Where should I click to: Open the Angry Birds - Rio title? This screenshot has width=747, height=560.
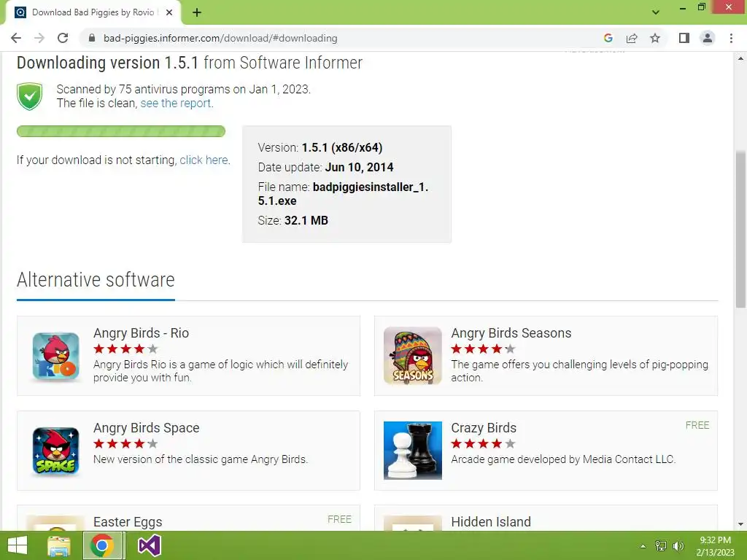coord(141,332)
